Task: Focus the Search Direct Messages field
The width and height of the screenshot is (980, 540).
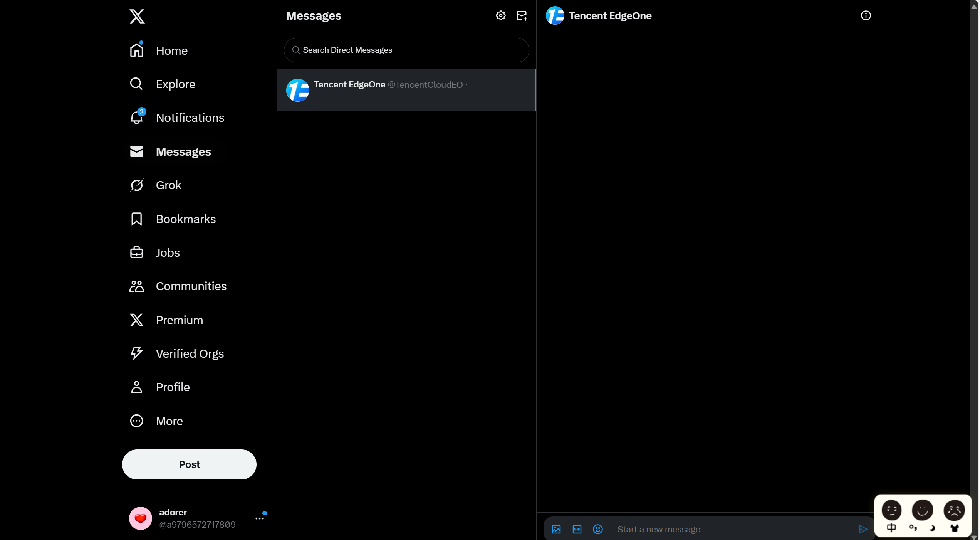Action: click(406, 50)
